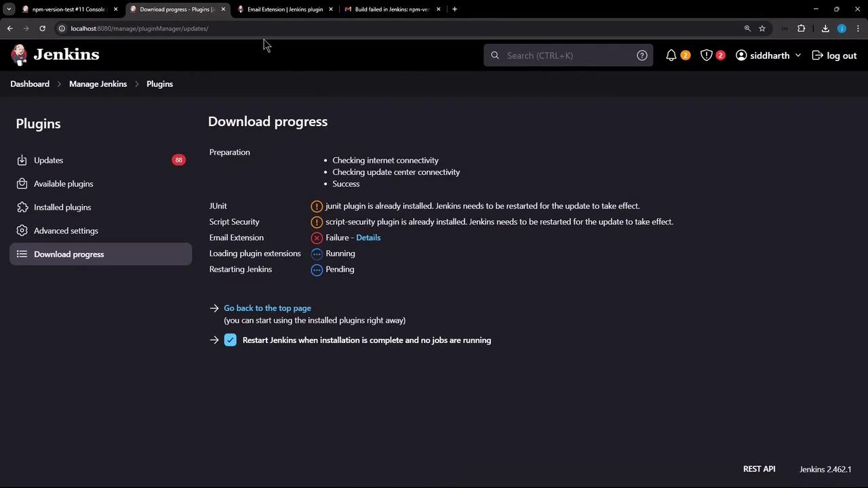Click the Jenkins 2.462.1 version button
Image resolution: width=868 pixels, height=488 pixels.
point(825,469)
